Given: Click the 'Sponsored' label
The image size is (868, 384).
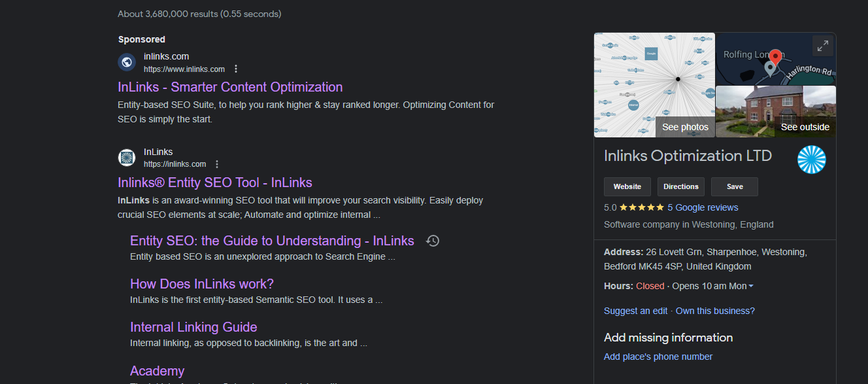Looking at the screenshot, I should 142,39.
